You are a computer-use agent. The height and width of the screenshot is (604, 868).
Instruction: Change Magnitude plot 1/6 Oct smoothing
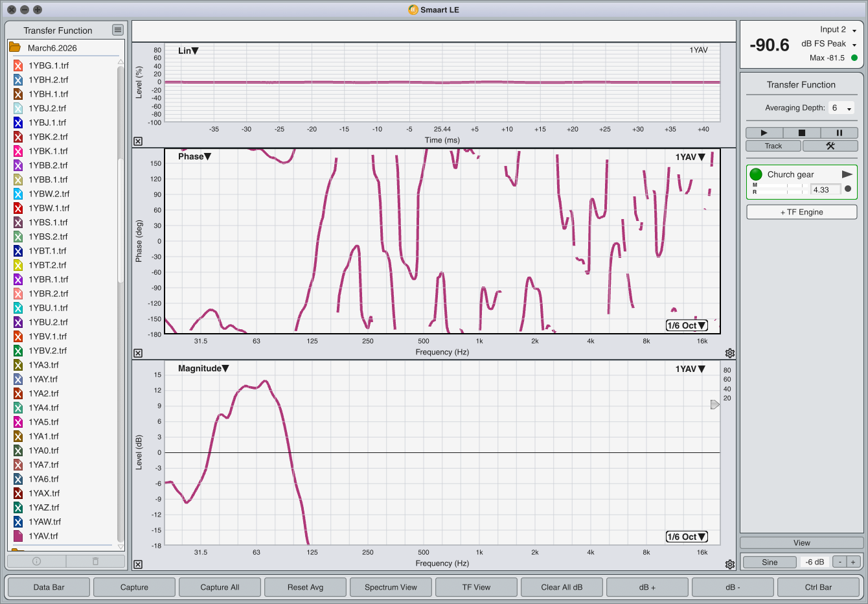687,537
